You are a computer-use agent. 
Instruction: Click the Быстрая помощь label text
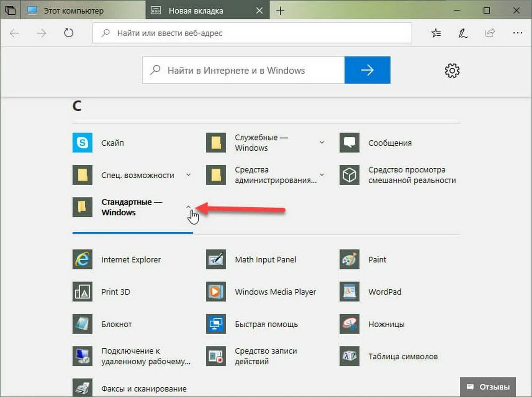(266, 324)
